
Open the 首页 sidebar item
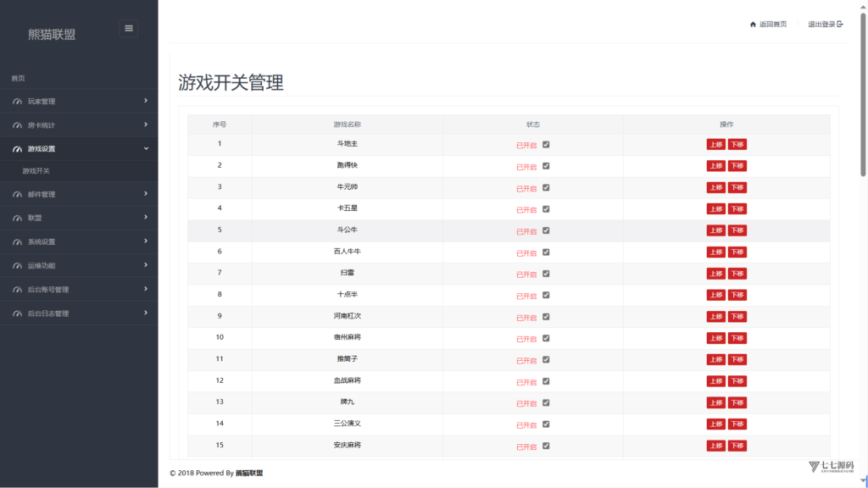tap(19, 79)
